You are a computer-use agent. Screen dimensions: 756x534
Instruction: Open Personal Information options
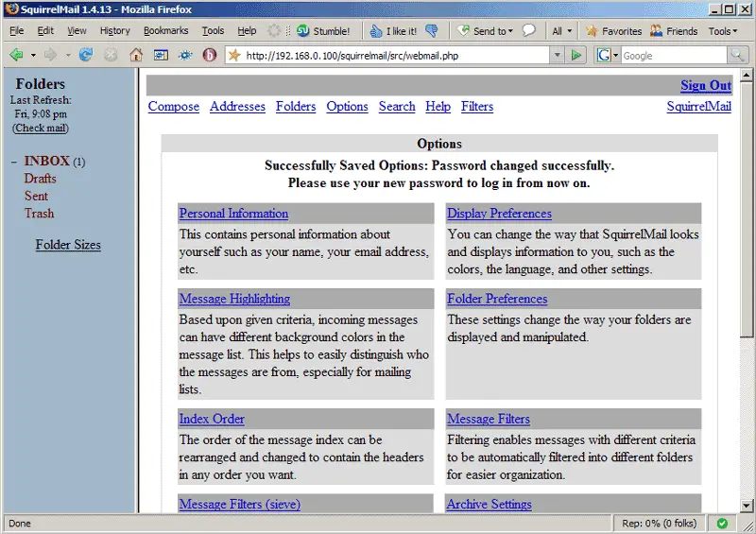pos(233,214)
